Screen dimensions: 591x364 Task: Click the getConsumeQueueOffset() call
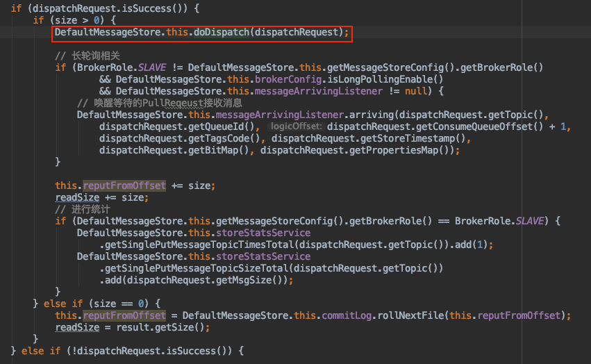click(x=479, y=126)
